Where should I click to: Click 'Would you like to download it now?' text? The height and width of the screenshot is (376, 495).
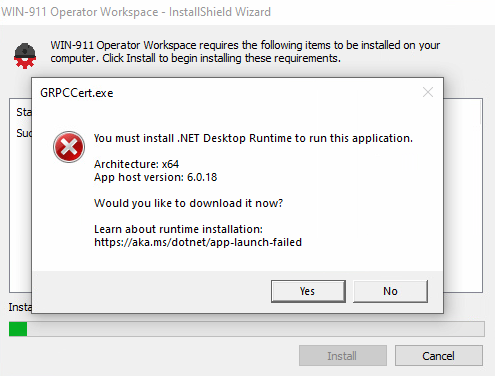[188, 203]
